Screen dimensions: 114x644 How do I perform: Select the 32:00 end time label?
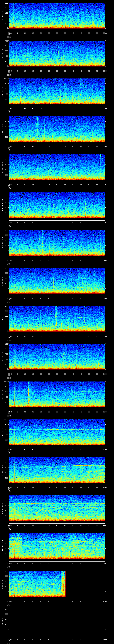coord(105,298)
